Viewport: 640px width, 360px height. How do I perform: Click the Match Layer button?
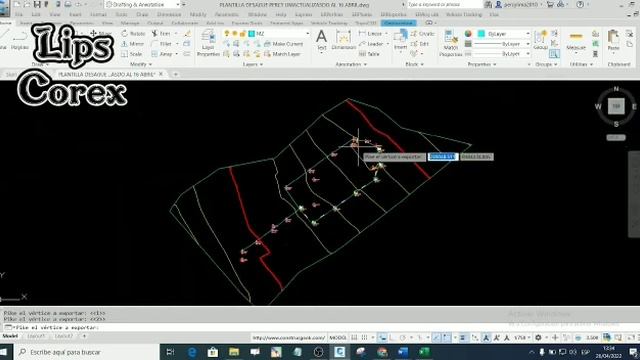point(282,54)
